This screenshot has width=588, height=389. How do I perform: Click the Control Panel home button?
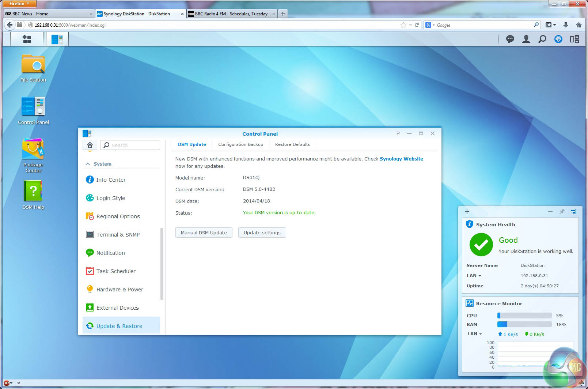90,145
